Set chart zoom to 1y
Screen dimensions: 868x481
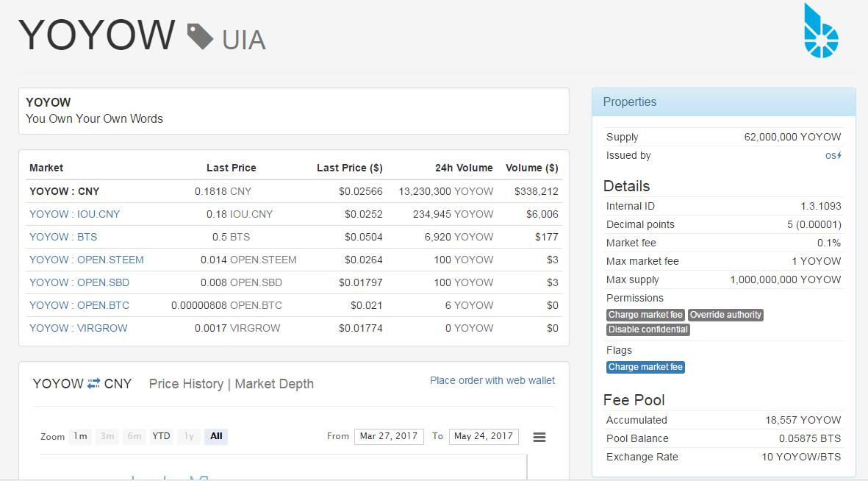(x=189, y=437)
